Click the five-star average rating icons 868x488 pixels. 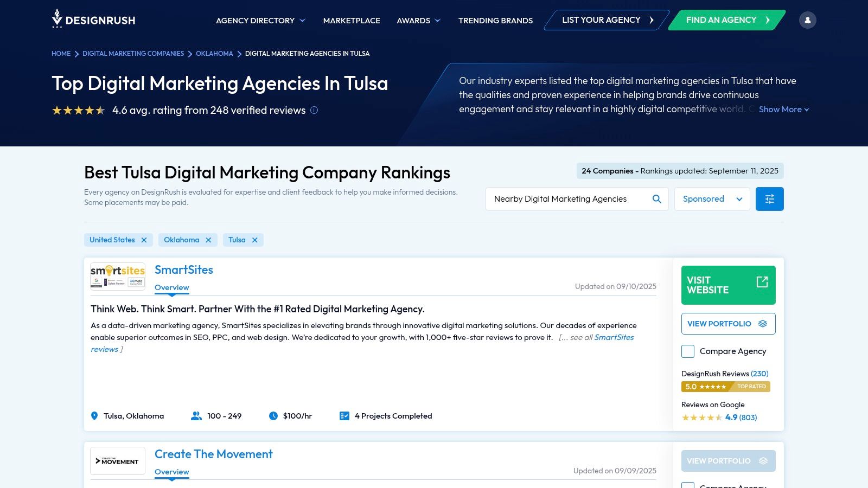[79, 111]
